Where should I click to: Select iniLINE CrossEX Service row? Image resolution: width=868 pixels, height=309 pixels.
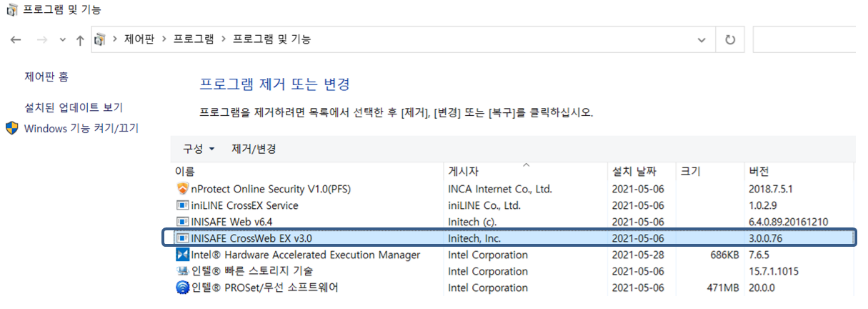(x=513, y=206)
